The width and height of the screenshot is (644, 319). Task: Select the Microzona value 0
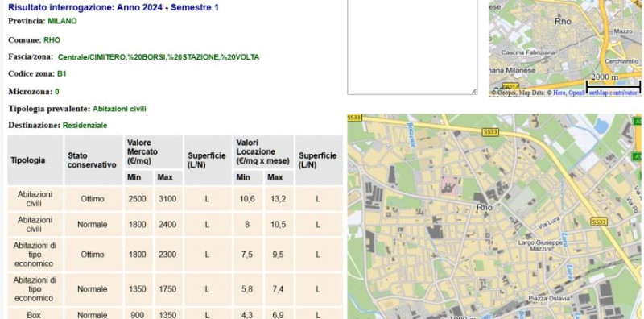click(x=57, y=92)
